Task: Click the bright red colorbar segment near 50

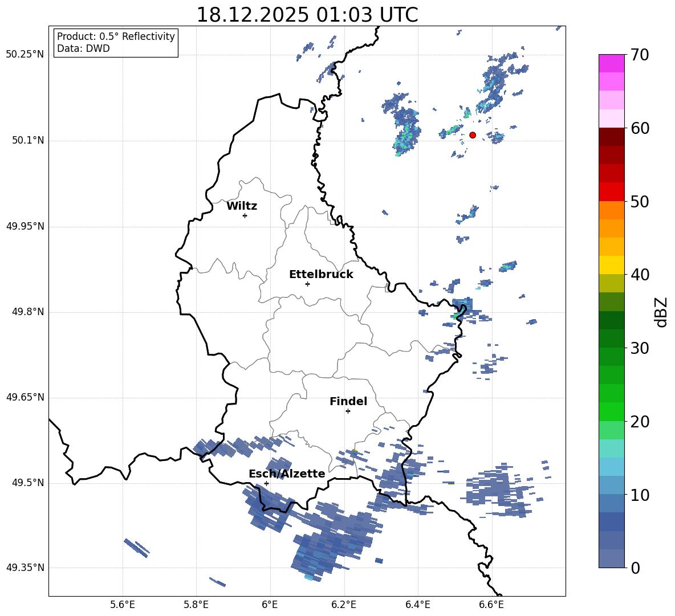Action: point(612,192)
